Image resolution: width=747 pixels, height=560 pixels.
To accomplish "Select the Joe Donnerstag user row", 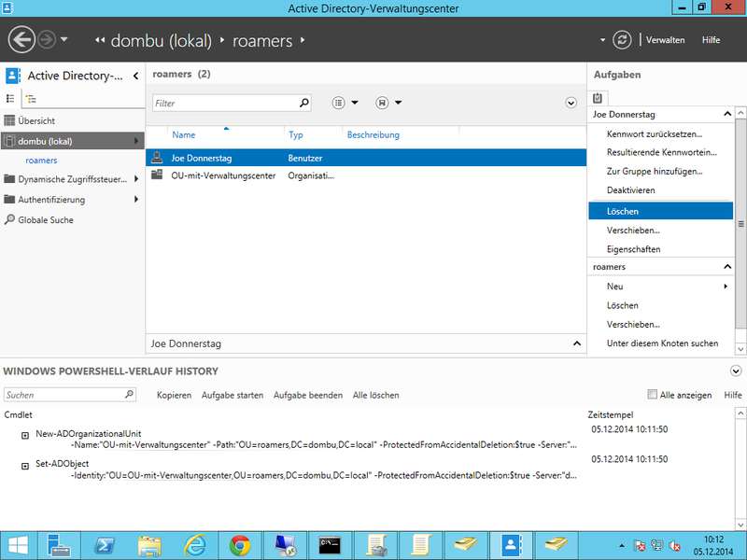I will point(366,158).
